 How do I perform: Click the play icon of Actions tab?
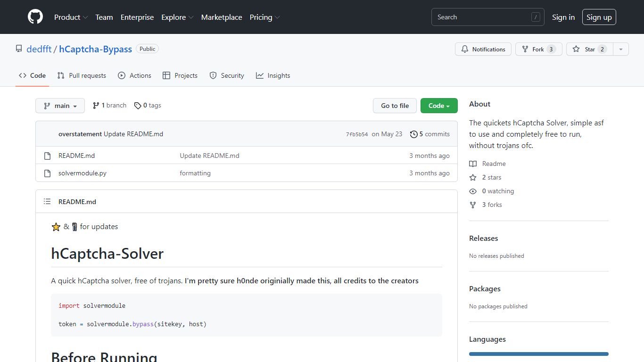(122, 75)
